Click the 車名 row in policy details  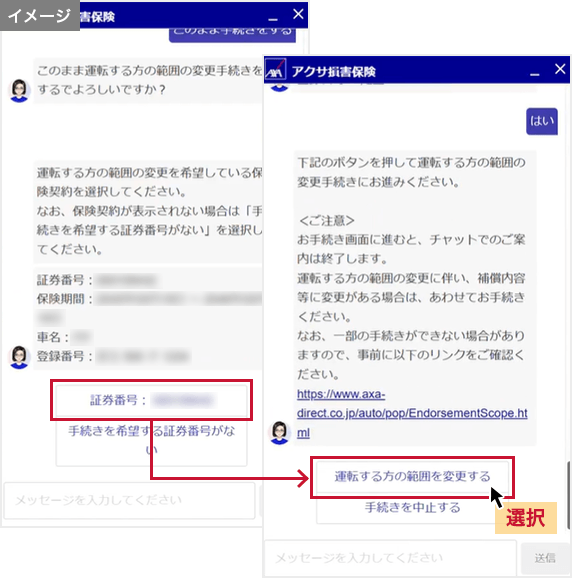click(x=64, y=337)
